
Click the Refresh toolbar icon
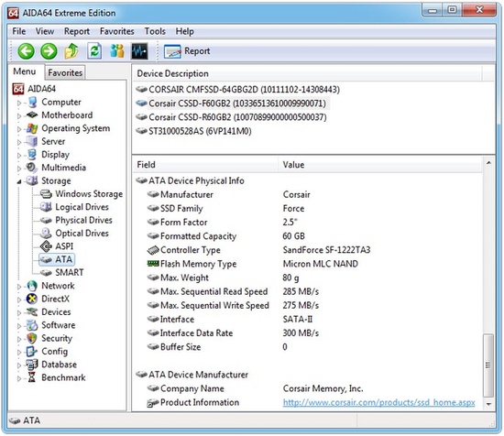[x=94, y=51]
